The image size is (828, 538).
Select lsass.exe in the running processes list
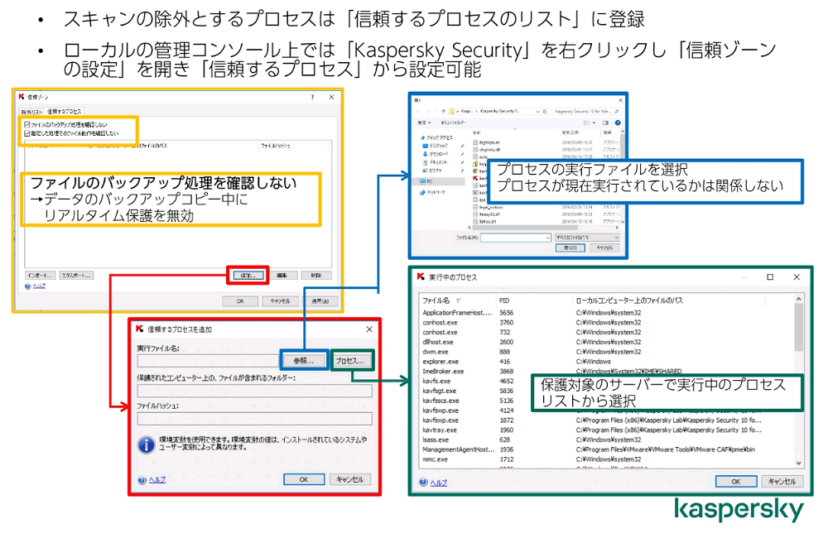(436, 440)
